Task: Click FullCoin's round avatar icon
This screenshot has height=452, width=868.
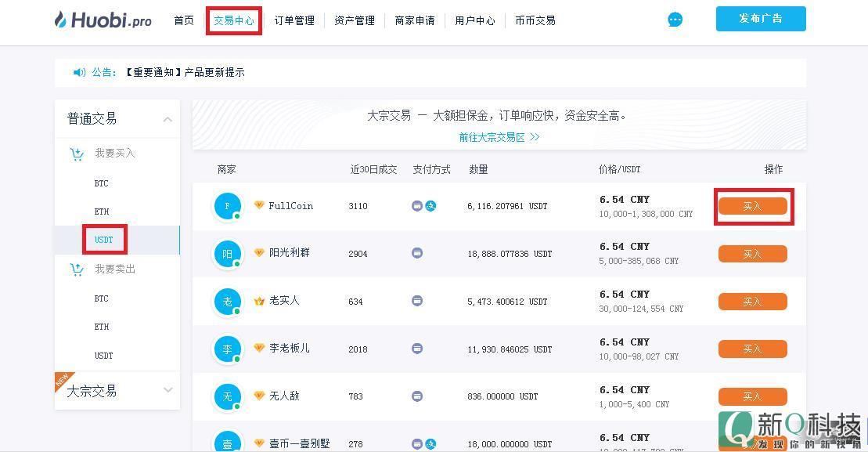Action: 228,206
